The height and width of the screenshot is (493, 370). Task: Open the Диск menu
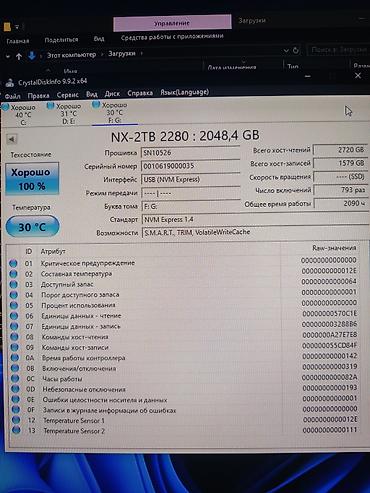(x=112, y=94)
